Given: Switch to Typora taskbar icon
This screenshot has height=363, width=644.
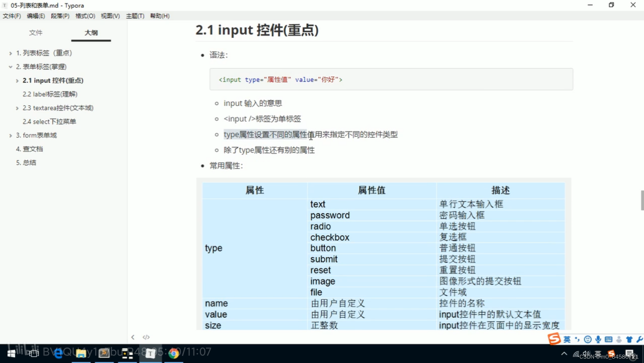Looking at the screenshot, I should tap(151, 354).
